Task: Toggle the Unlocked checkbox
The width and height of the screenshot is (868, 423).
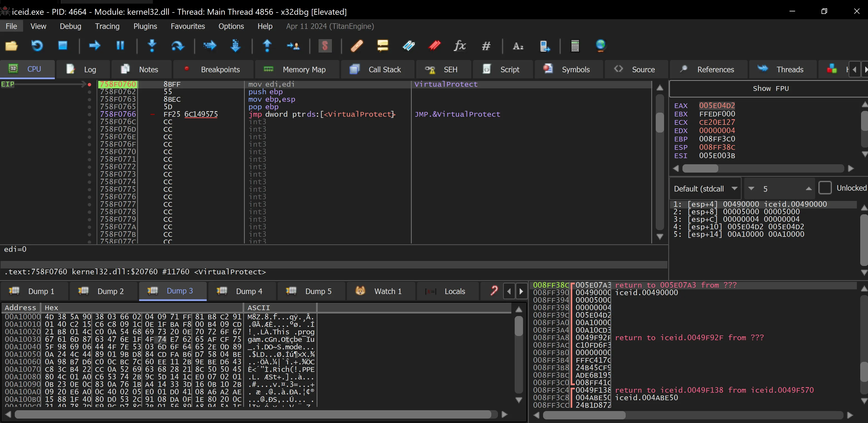Action: point(825,188)
